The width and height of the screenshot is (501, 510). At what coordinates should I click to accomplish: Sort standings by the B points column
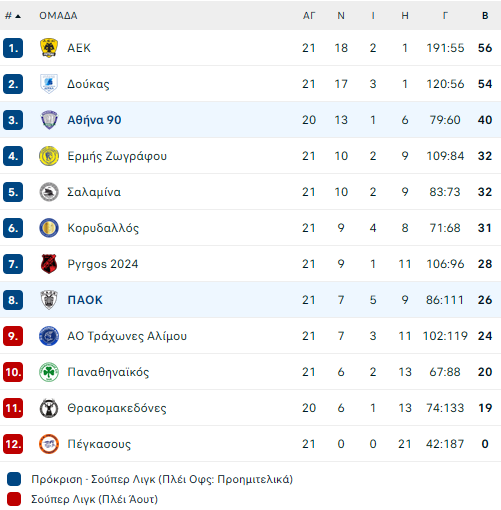(x=485, y=16)
